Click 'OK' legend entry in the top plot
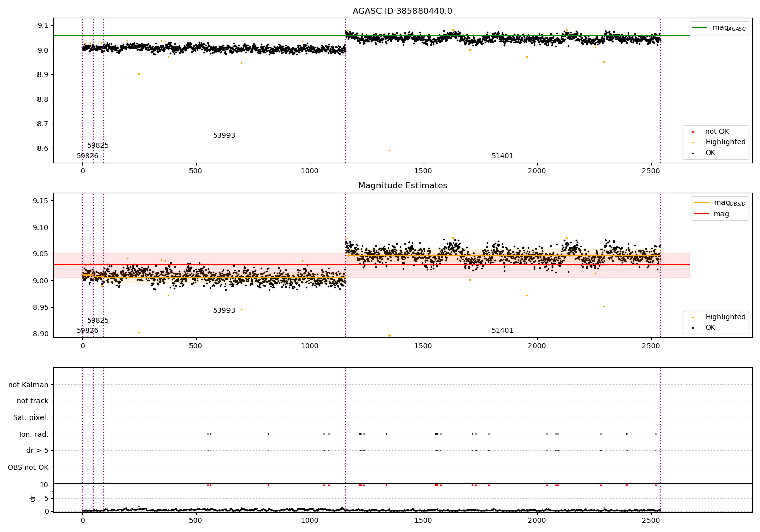 710,153
